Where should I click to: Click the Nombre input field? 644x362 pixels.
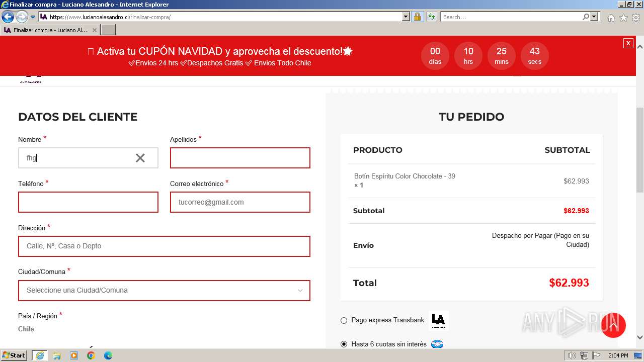point(88,158)
